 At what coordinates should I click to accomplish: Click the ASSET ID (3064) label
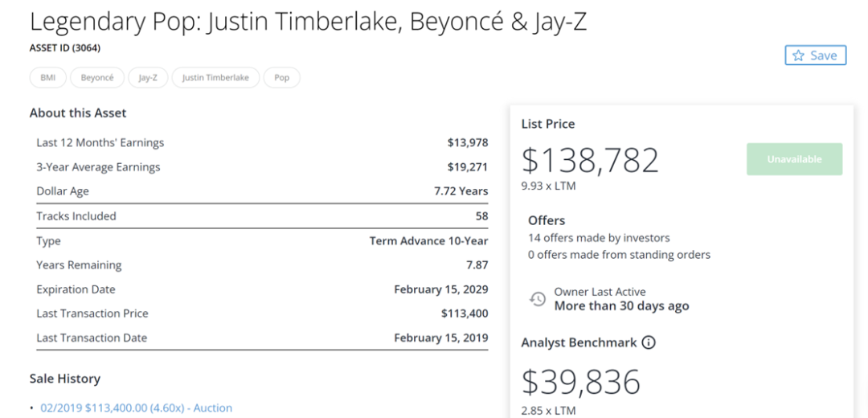pos(65,48)
